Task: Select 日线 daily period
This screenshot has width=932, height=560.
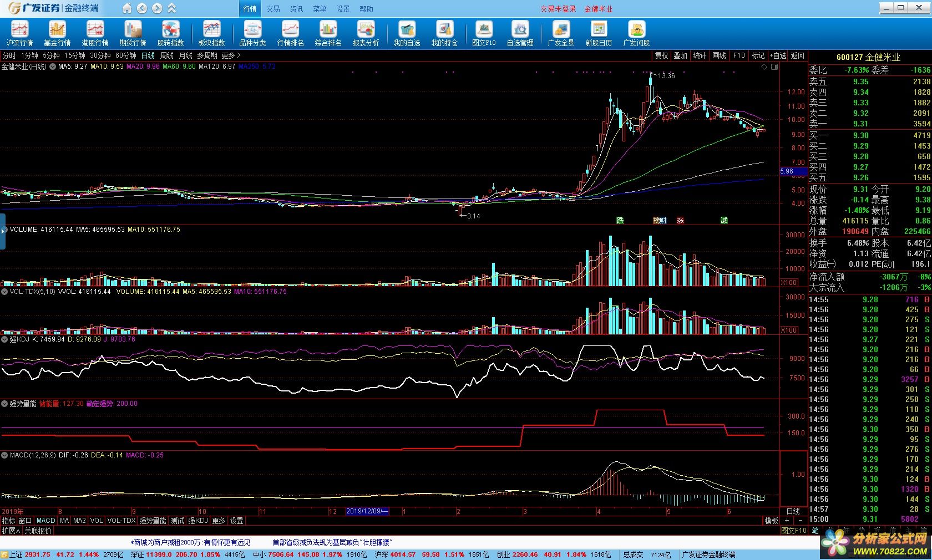Action: tap(148, 55)
